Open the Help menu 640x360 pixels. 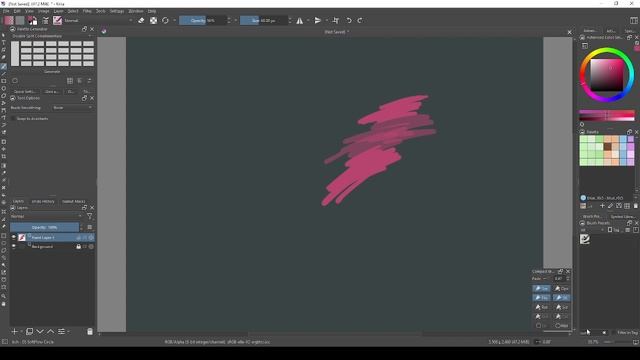(152, 11)
